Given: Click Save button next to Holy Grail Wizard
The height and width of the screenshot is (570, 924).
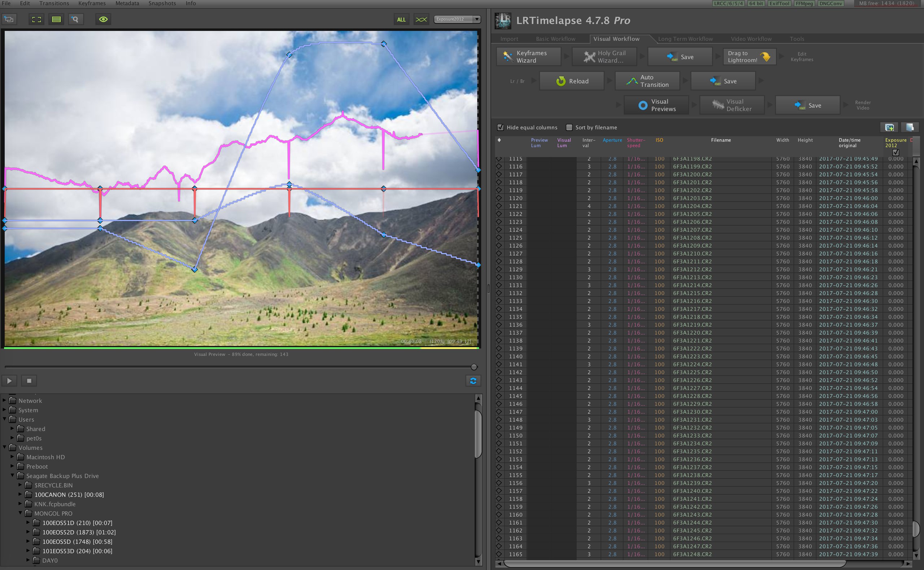Looking at the screenshot, I should pos(680,57).
